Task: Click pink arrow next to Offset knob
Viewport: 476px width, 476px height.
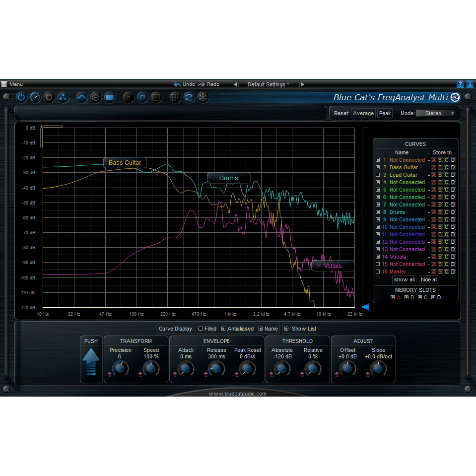Action: (337, 374)
